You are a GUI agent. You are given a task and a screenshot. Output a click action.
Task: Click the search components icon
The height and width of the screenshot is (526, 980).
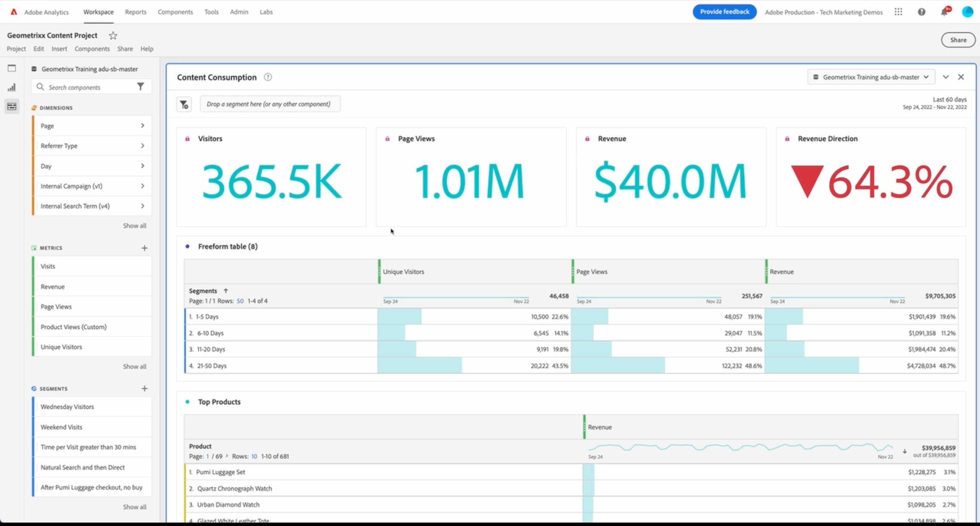coord(40,86)
